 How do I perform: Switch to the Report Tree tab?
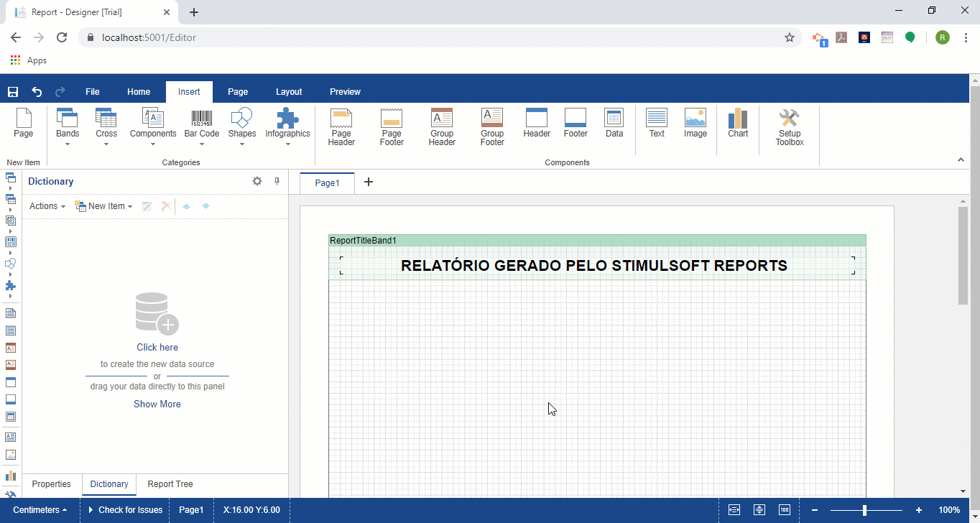170,484
